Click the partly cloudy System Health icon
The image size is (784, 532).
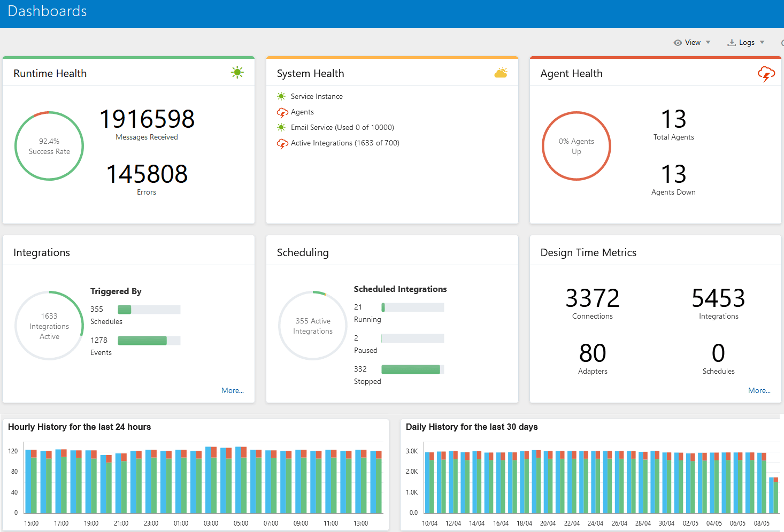point(501,73)
